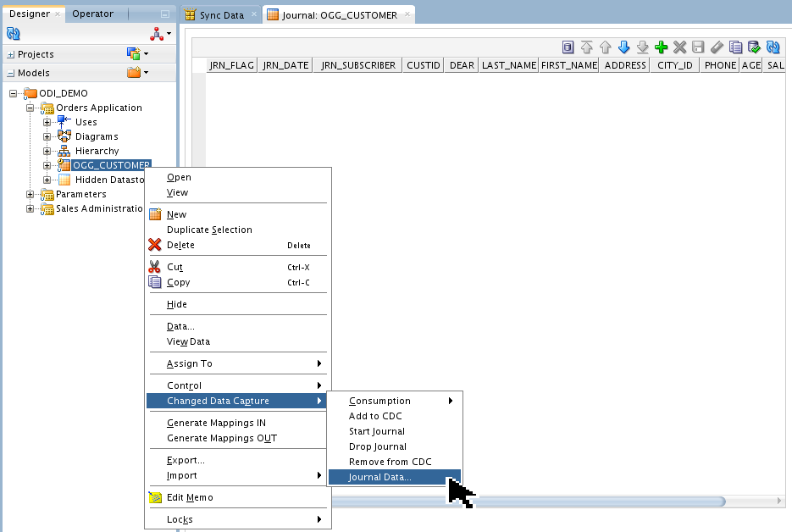This screenshot has width=792, height=532.
Task: Switch to the Operator tab
Action: coord(93,14)
